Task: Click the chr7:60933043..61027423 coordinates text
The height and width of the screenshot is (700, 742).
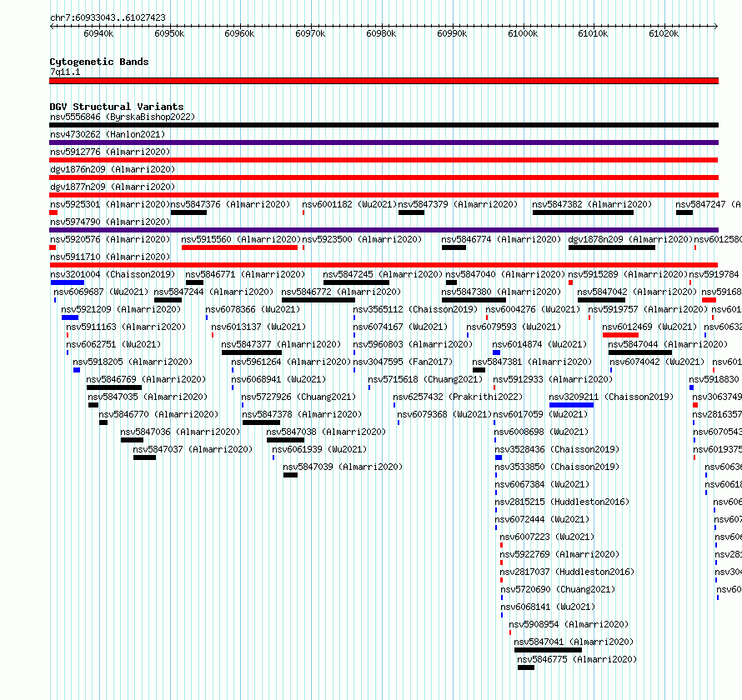Action: coord(108,17)
